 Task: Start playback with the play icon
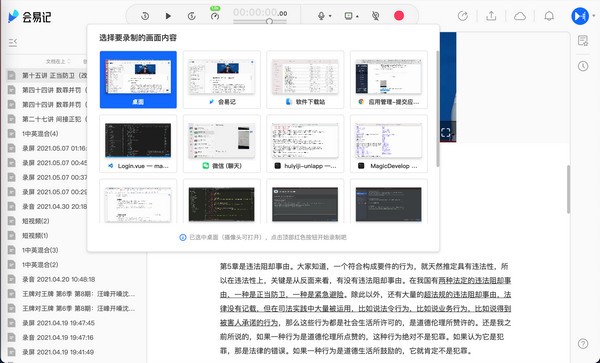click(x=168, y=16)
